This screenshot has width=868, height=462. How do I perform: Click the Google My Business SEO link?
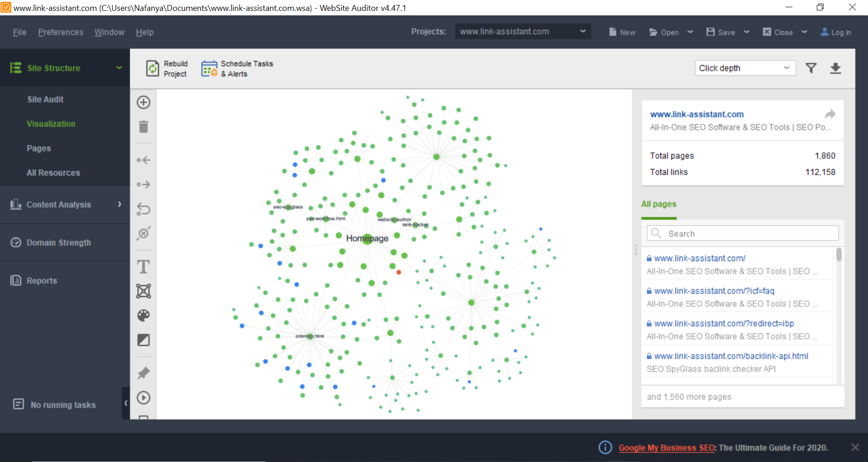click(x=667, y=448)
